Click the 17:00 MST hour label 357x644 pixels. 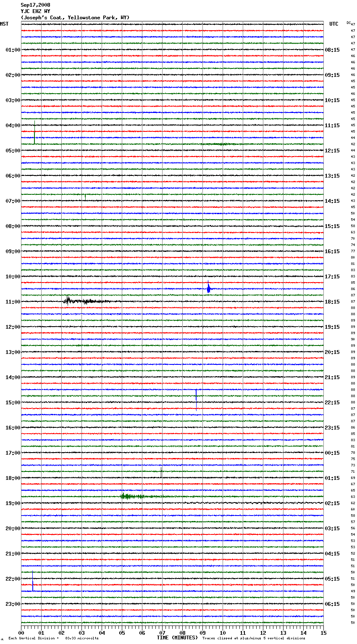pyautogui.click(x=13, y=453)
